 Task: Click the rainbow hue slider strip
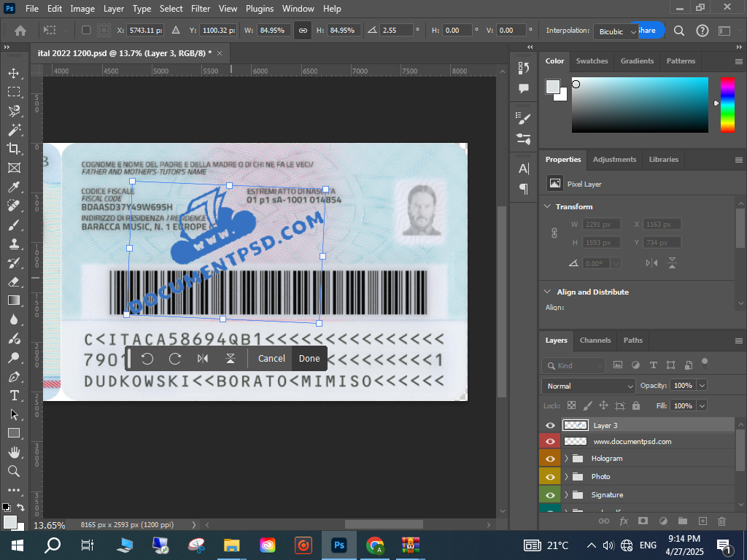727,105
